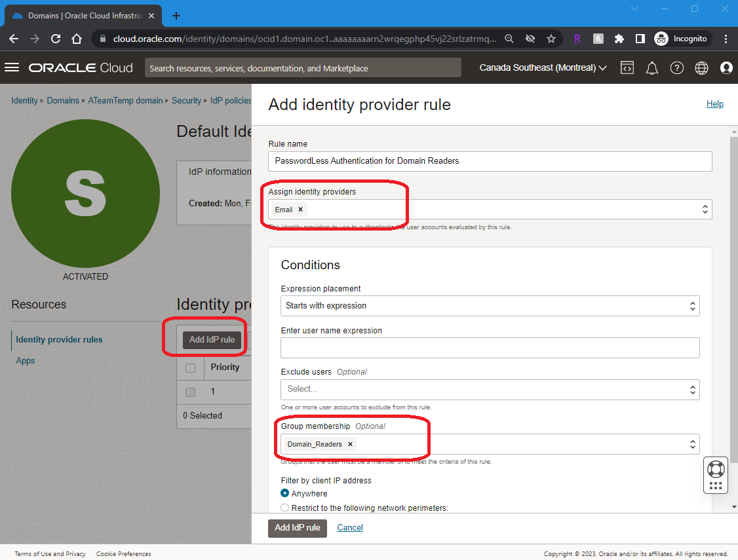This screenshot has width=738, height=560.
Task: Check the Priority 1 row checkbox
Action: pyautogui.click(x=190, y=392)
